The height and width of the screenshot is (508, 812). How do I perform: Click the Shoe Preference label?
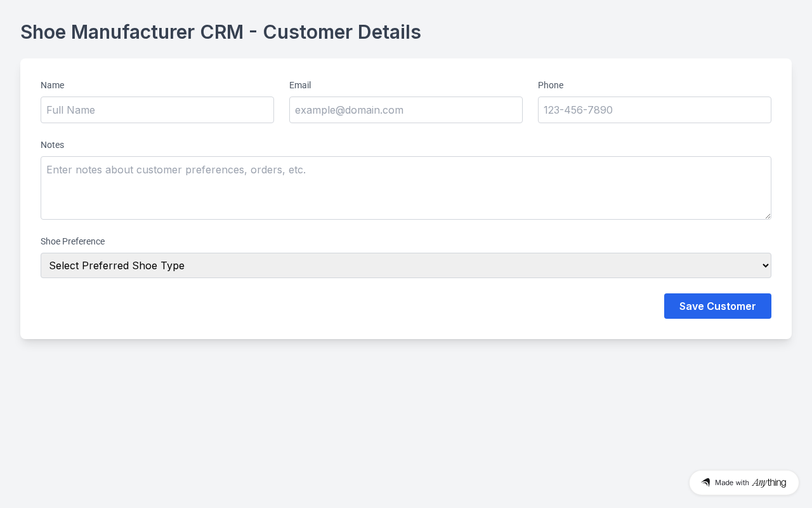tap(72, 241)
